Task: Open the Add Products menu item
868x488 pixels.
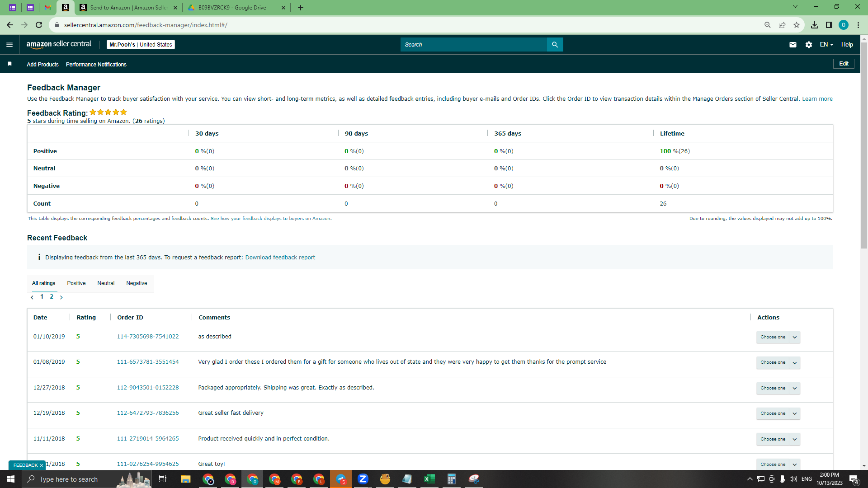Action: point(42,65)
